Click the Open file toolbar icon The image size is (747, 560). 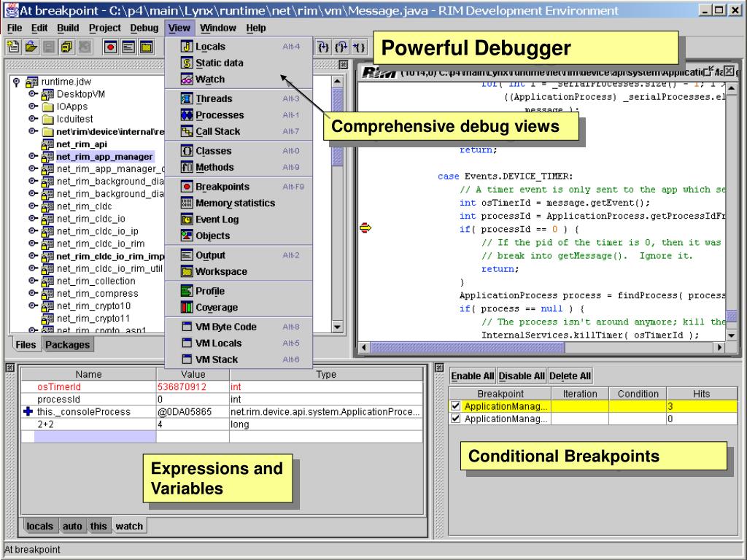(31, 47)
